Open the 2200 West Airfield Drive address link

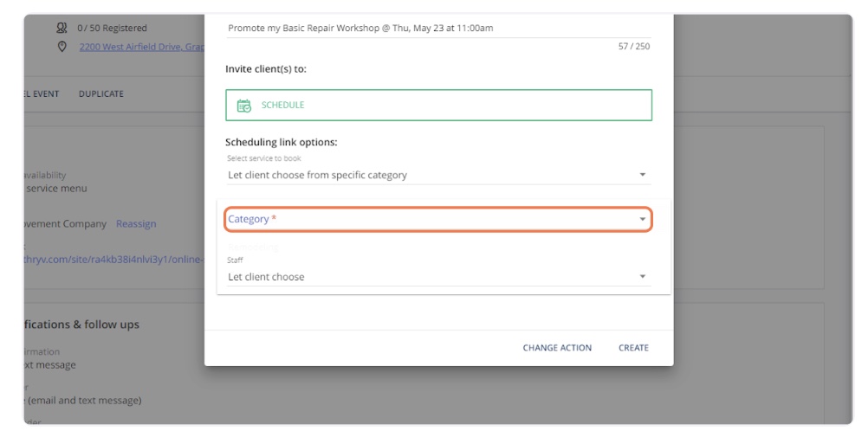(x=141, y=47)
